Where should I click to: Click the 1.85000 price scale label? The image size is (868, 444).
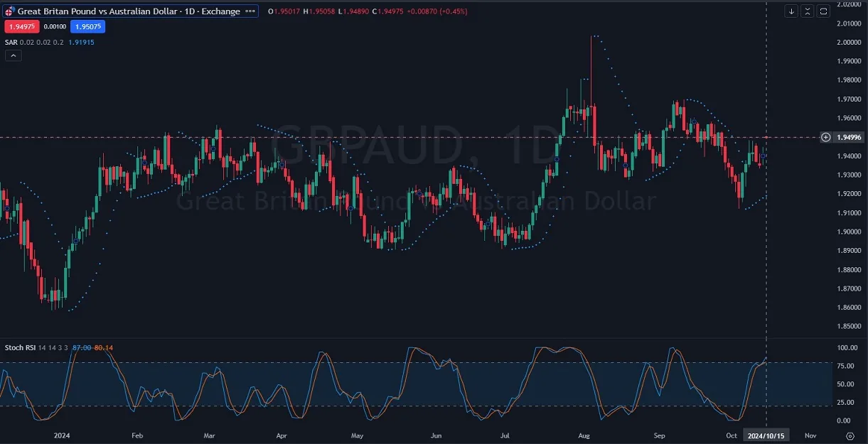(x=850, y=326)
